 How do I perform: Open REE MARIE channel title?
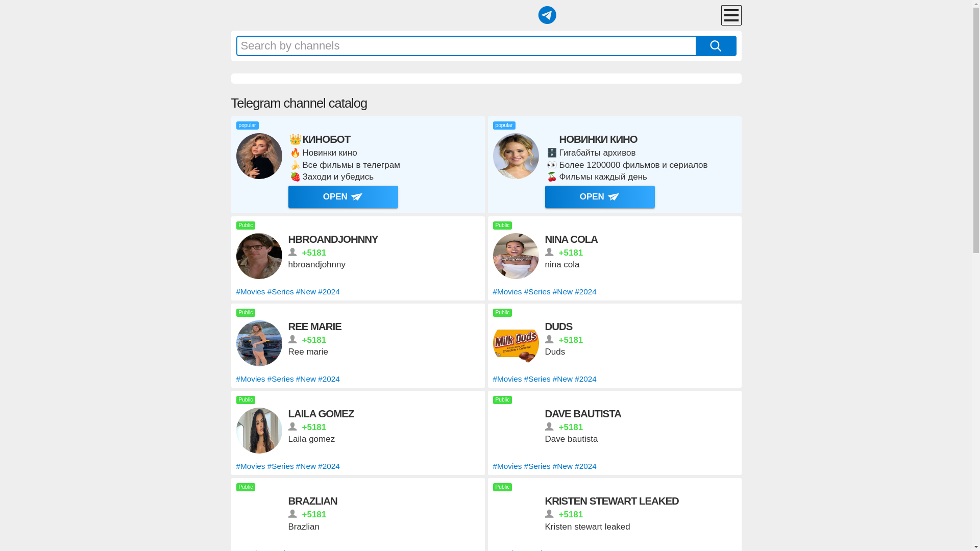click(314, 327)
